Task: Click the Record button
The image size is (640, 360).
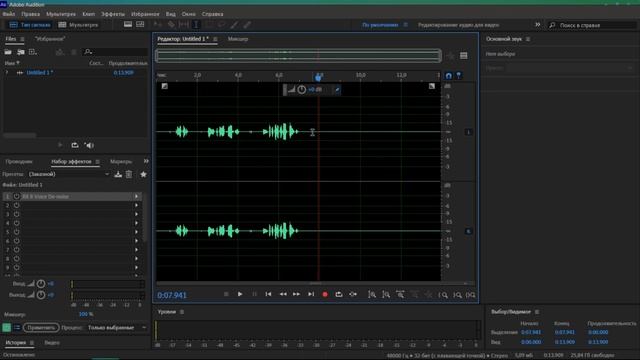Action: tap(325, 294)
